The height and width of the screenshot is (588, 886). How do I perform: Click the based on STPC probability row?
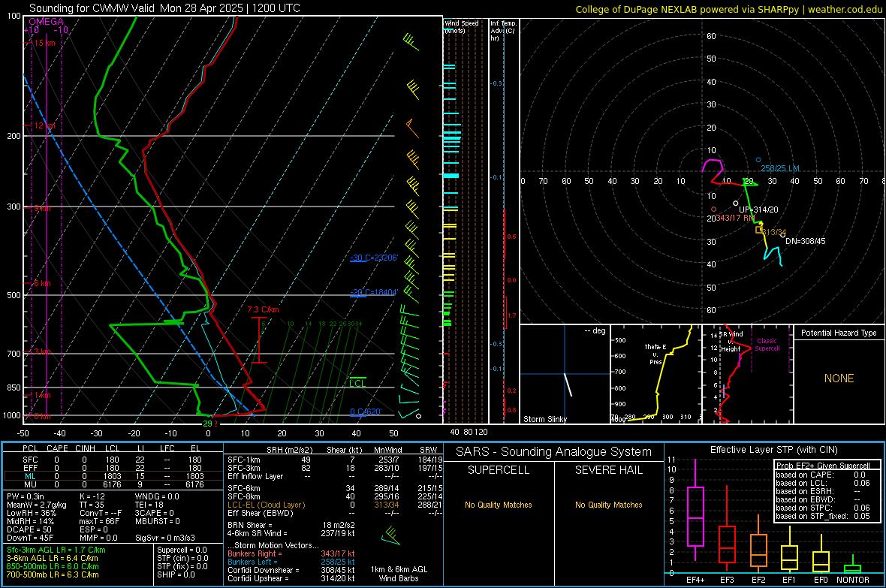823,508
